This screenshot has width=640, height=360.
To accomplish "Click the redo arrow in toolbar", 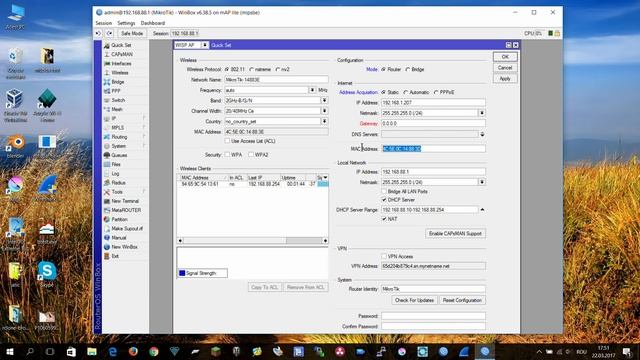I will coord(109,33).
